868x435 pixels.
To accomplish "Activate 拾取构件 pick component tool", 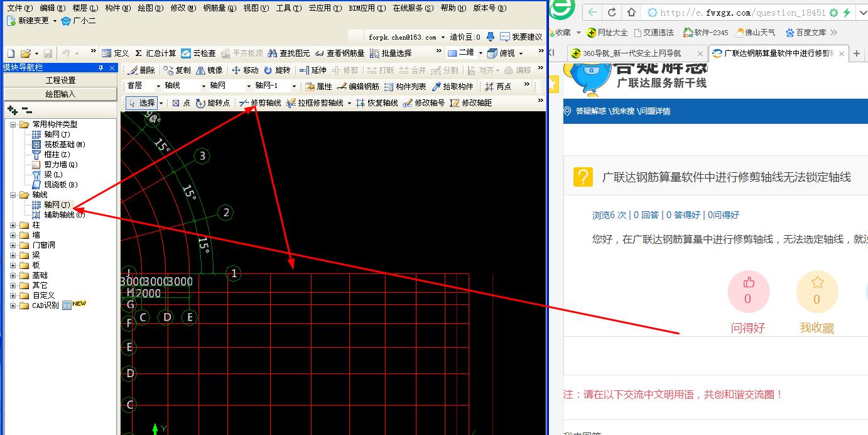I will [452, 87].
